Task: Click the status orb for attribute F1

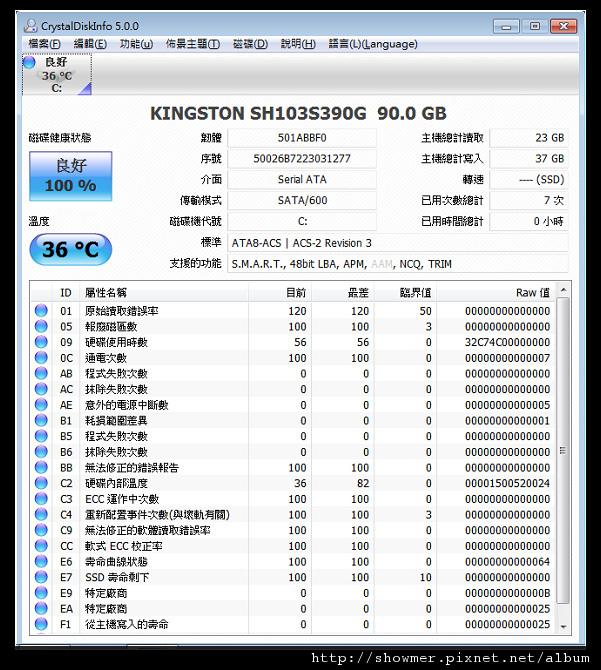Action: tap(41, 624)
